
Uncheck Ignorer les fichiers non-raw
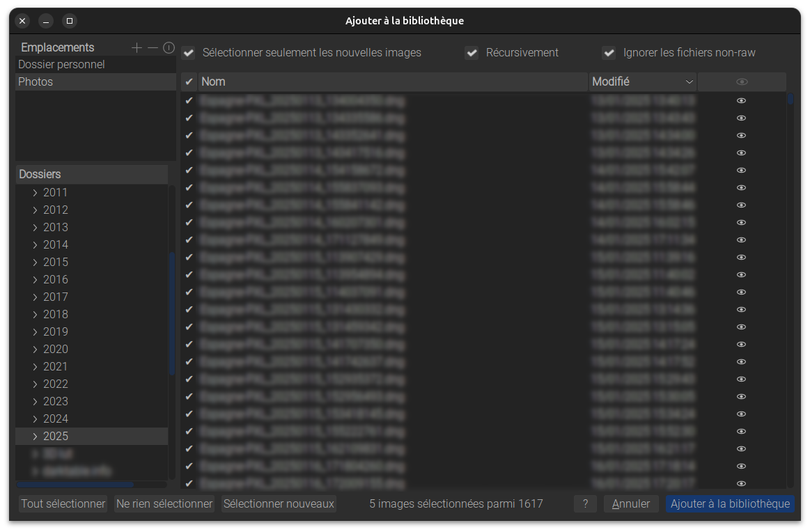(x=609, y=53)
